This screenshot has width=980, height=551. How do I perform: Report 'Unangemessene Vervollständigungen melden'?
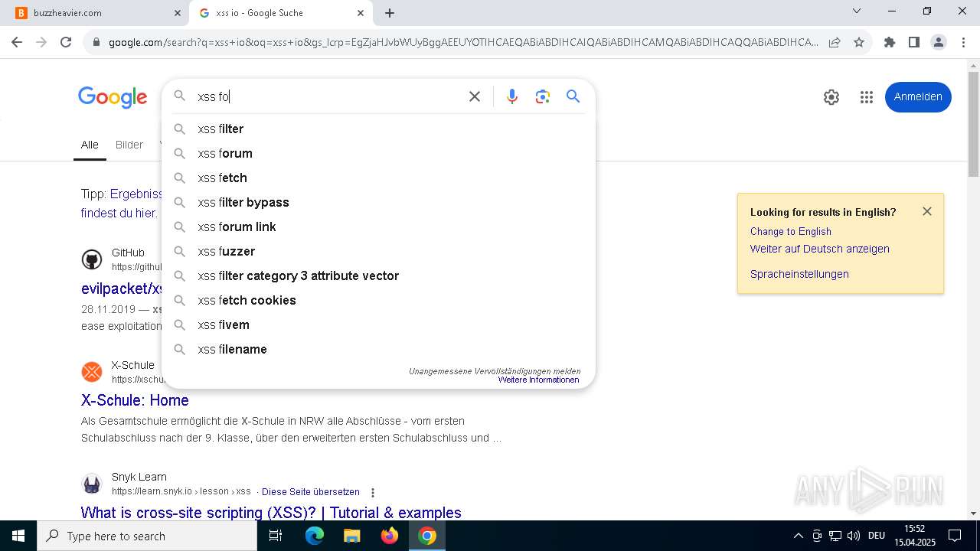495,371
